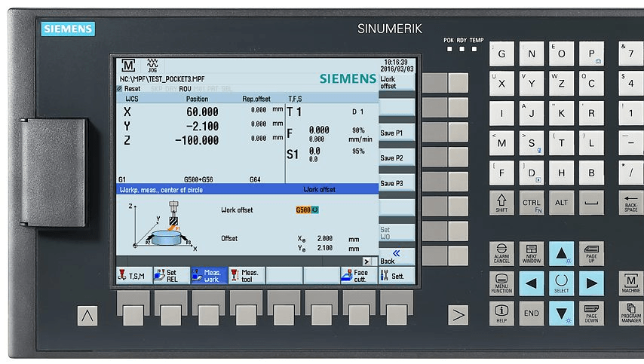Tap the S letter key
The image size is (644, 364).
(x=532, y=143)
